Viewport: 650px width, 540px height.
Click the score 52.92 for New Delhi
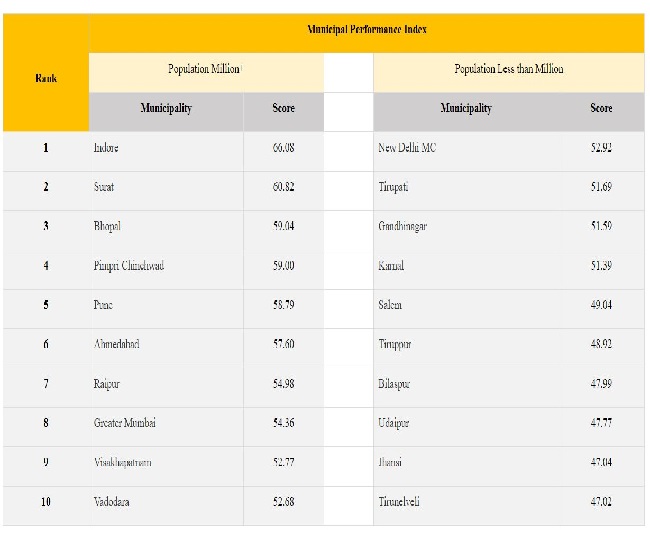(601, 148)
